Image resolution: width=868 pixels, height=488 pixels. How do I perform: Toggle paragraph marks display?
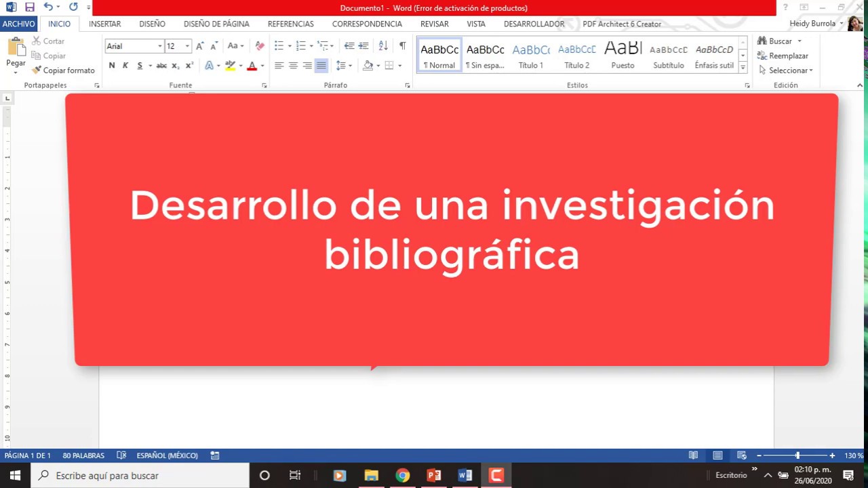[402, 45]
